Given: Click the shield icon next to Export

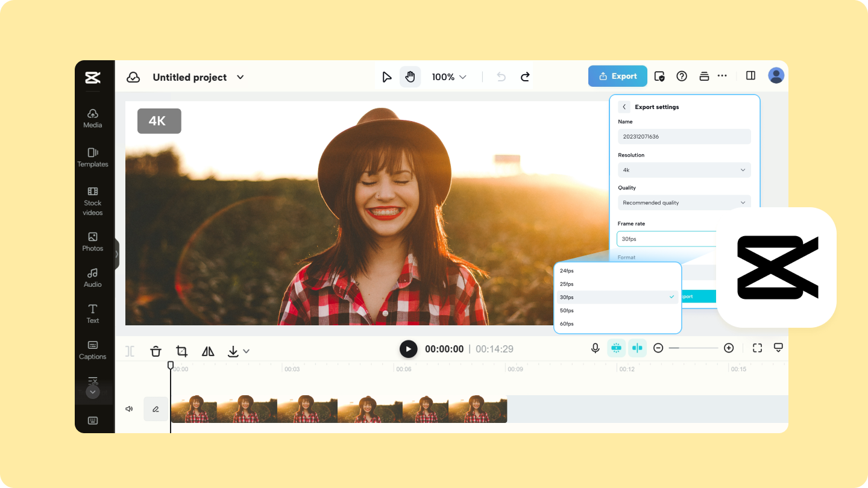Looking at the screenshot, I should coord(659,77).
